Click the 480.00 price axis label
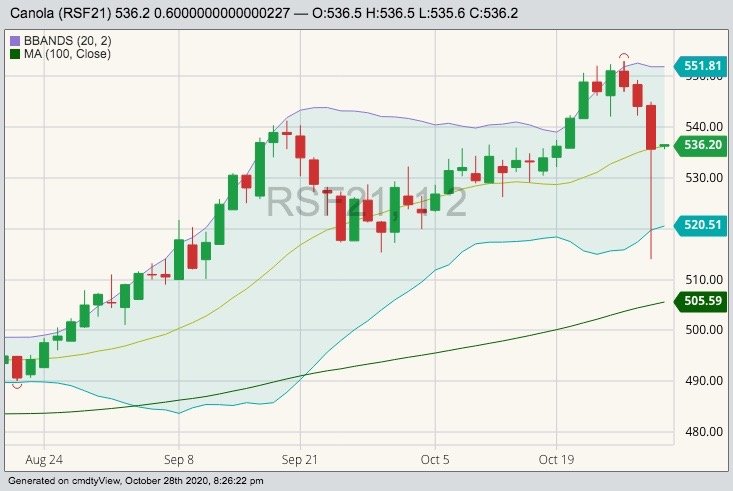Viewport: 733px width, 491px height. point(704,432)
